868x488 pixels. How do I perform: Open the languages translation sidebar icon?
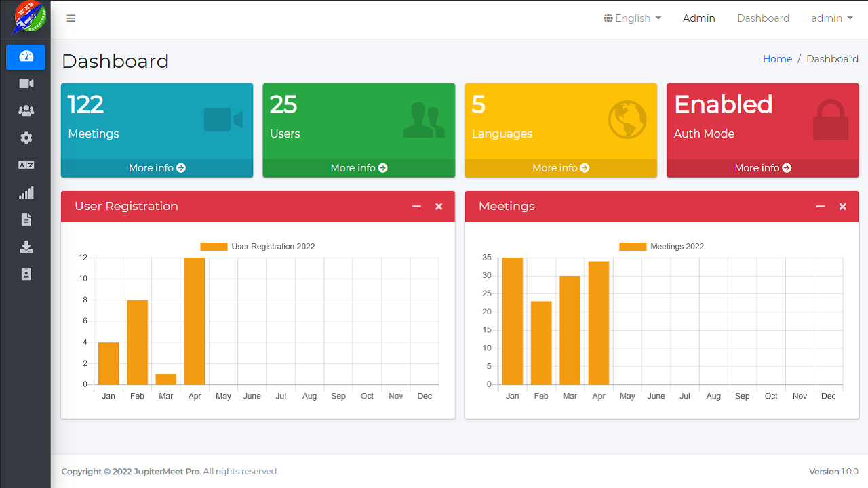tap(26, 165)
